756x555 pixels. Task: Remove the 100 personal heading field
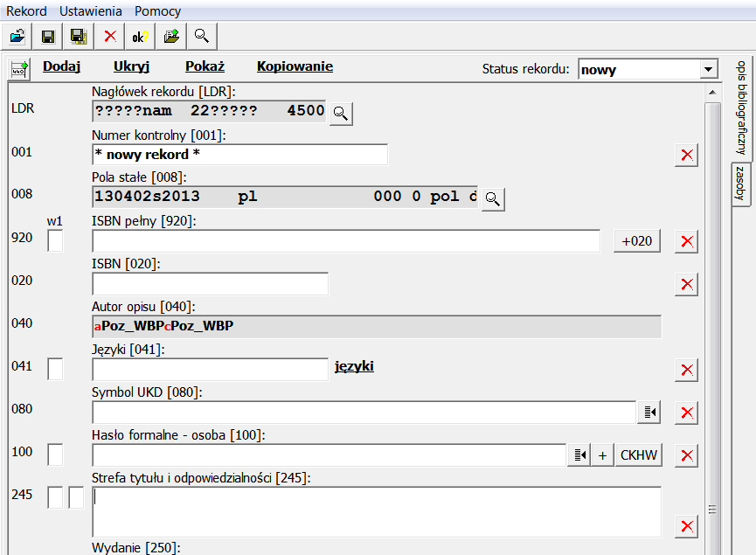[x=687, y=455]
